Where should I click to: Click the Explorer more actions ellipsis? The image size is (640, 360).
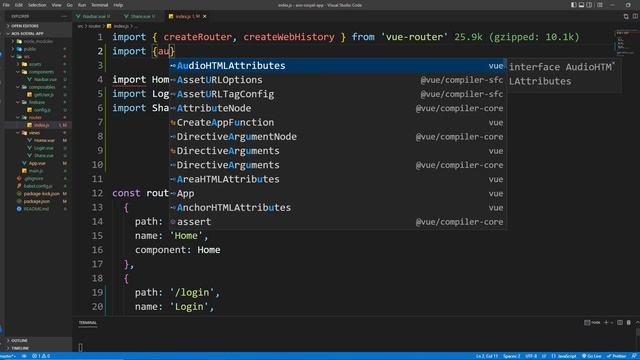click(x=64, y=16)
